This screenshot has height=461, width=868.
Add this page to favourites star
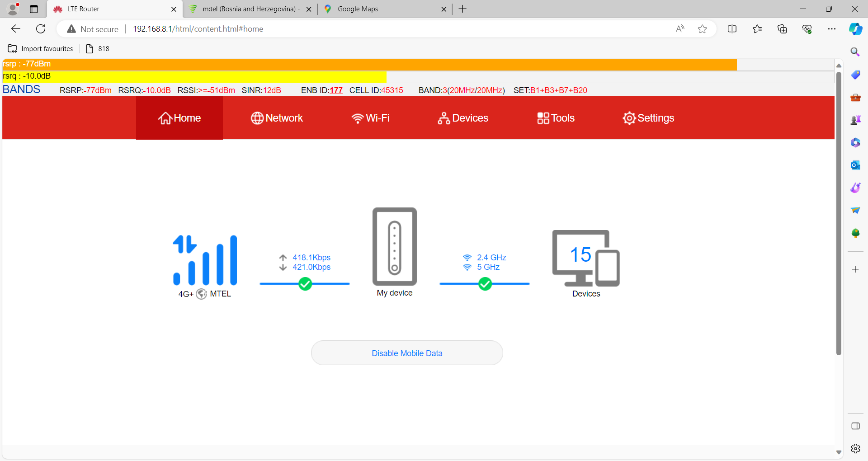click(702, 29)
